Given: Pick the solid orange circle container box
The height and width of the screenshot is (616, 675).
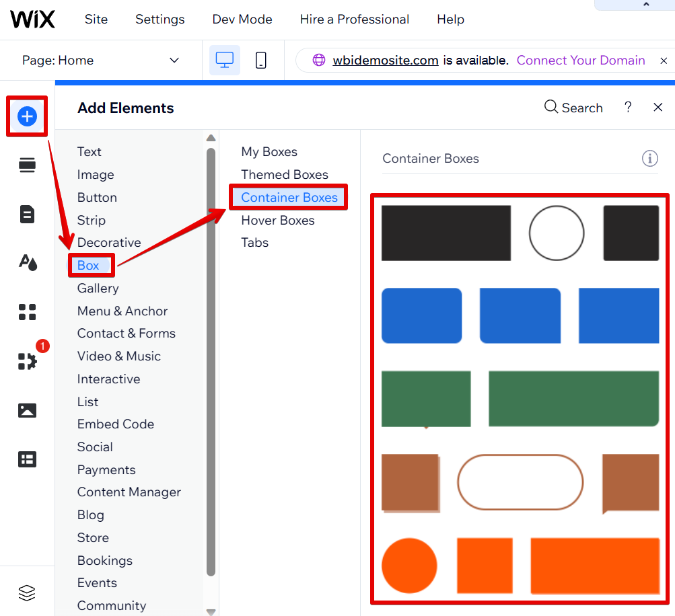Looking at the screenshot, I should point(409,566).
